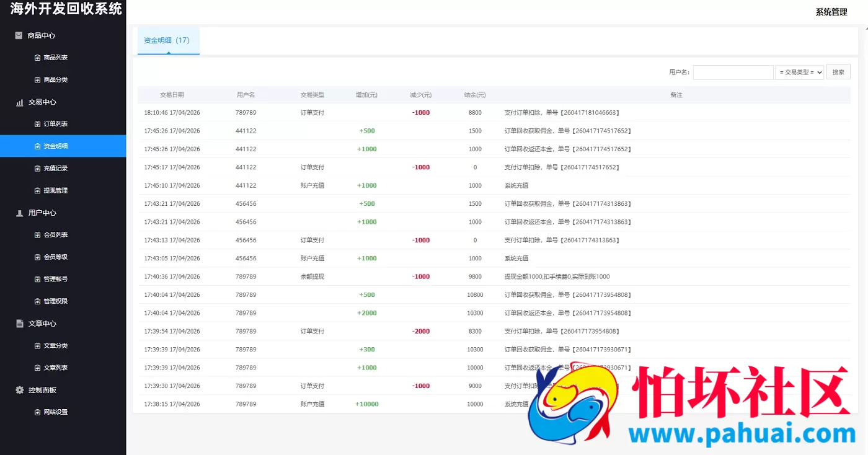This screenshot has width=868, height=455.
Task: Click the 结余(元) column header
Action: click(475, 95)
